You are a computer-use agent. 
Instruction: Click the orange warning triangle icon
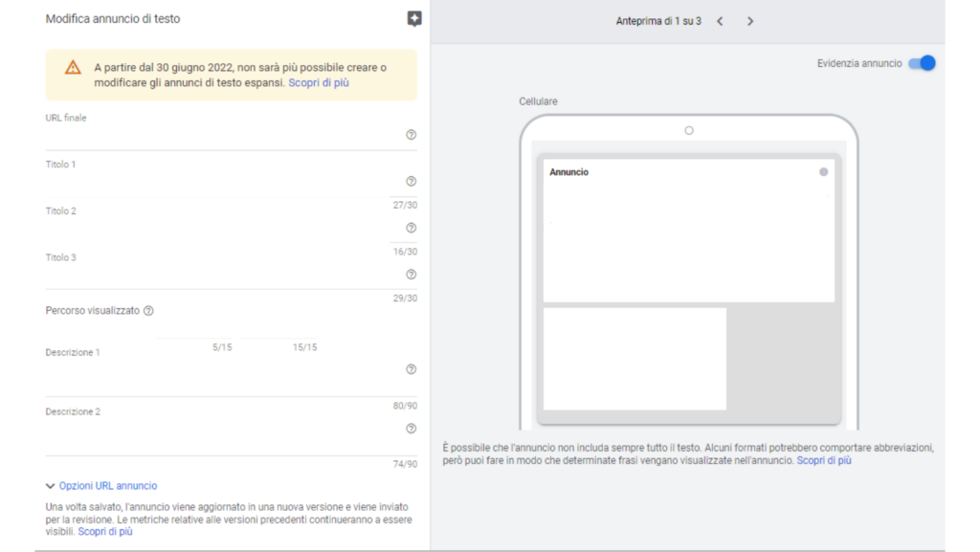coord(73,67)
